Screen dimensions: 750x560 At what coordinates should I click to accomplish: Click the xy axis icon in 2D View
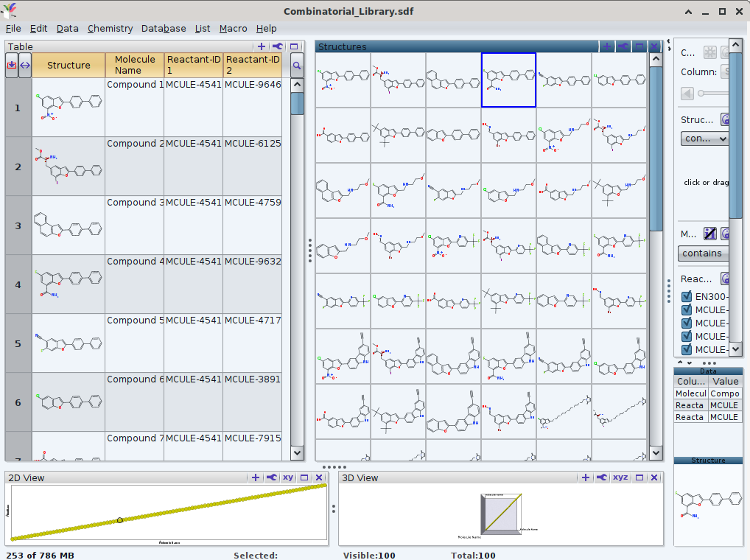(x=288, y=477)
